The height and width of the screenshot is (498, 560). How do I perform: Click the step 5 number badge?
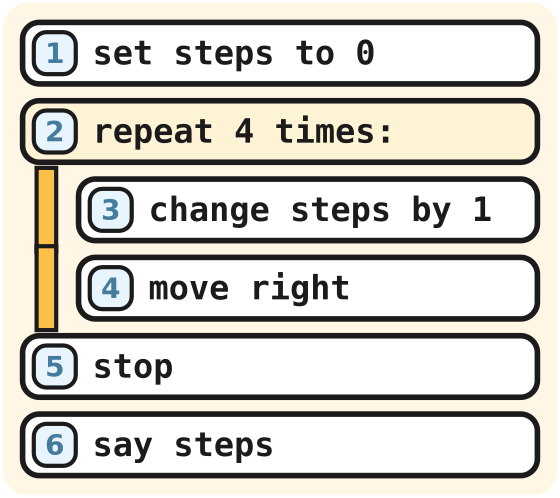click(55, 366)
